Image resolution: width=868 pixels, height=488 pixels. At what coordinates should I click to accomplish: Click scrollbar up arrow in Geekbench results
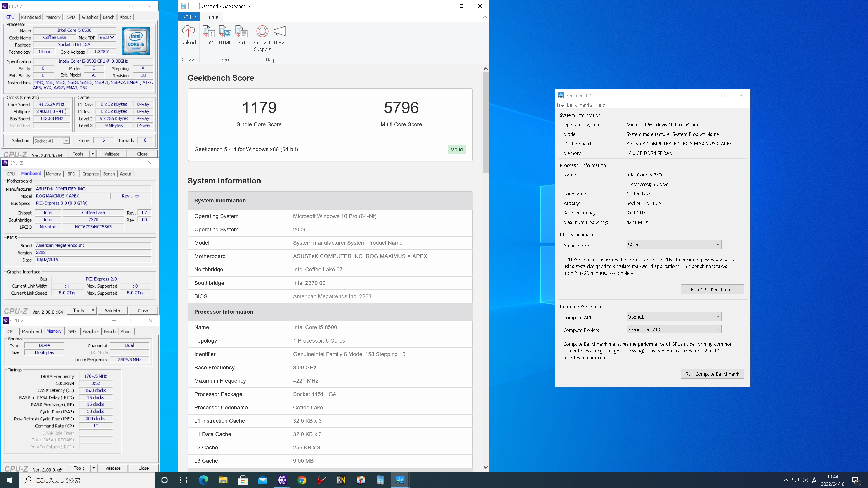(486, 69)
